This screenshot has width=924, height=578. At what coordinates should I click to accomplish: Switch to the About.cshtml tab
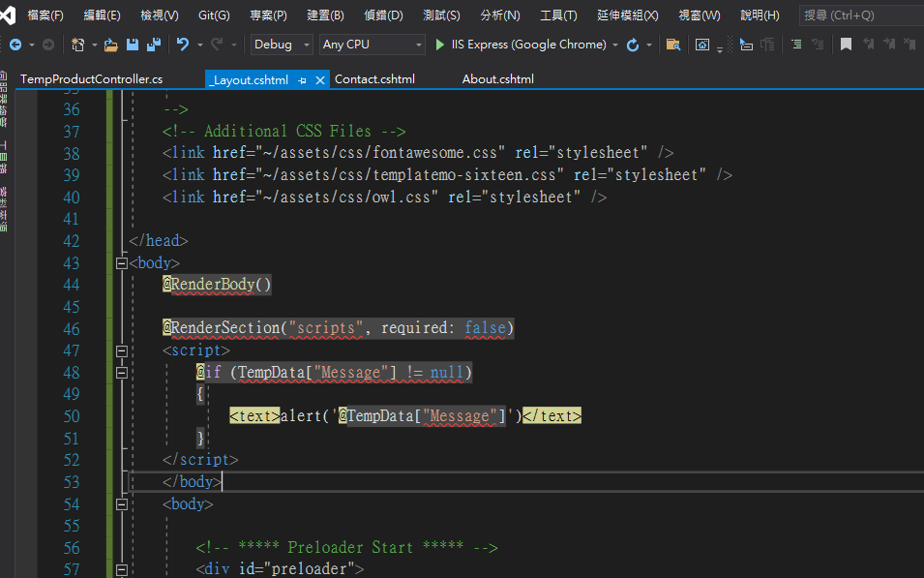[x=498, y=79]
